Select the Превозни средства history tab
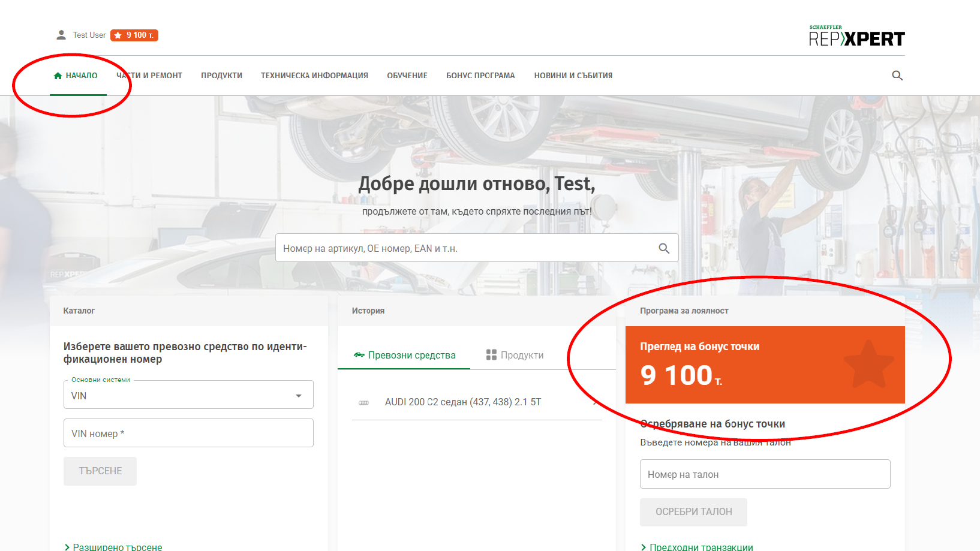 404,355
